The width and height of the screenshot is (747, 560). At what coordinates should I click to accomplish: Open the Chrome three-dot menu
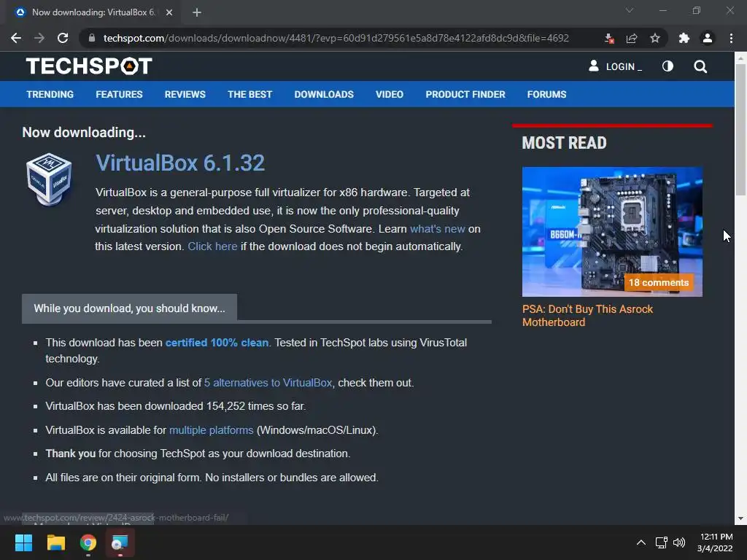(731, 38)
